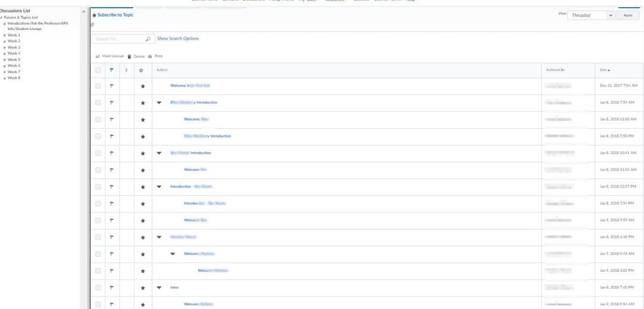The width and height of the screenshot is (644, 309).
Task: Star the post dated Jan 8, 2018 7:59 AM
Action: click(x=143, y=103)
